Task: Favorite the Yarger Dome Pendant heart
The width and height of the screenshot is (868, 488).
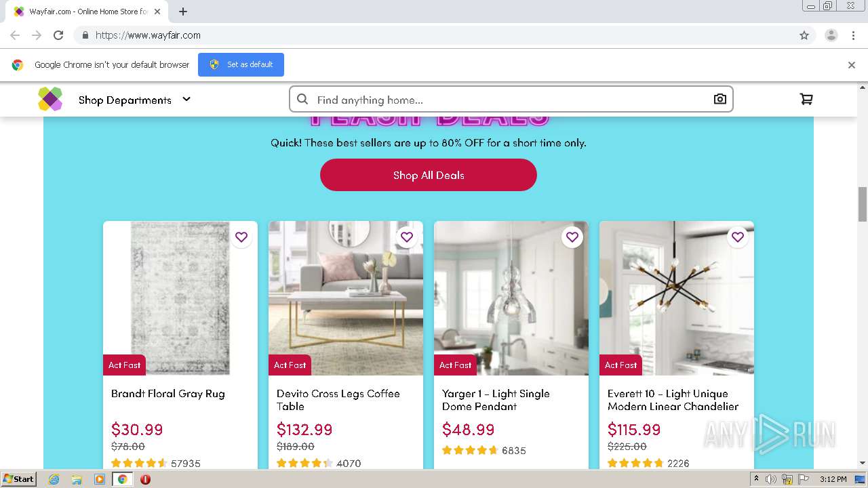Action: (x=572, y=237)
